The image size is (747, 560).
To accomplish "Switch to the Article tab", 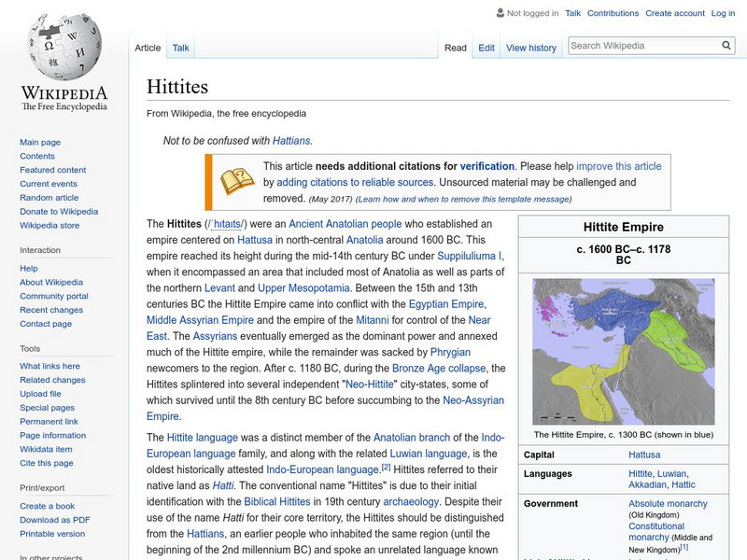I will [x=148, y=48].
